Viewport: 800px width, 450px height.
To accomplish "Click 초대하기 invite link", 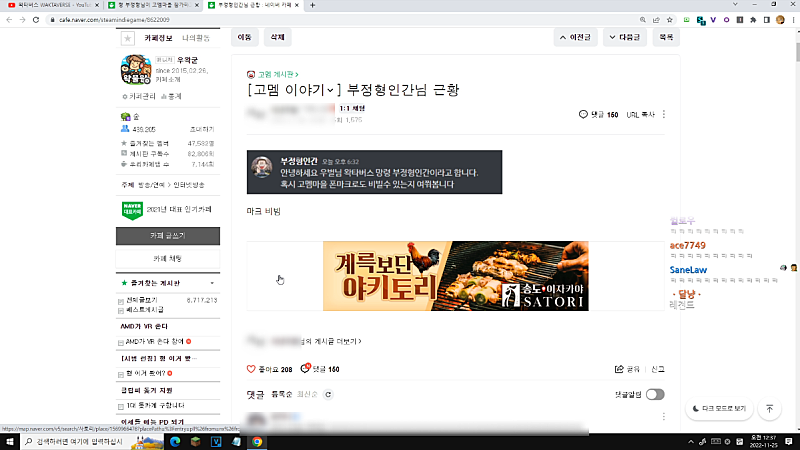I will coord(202,130).
